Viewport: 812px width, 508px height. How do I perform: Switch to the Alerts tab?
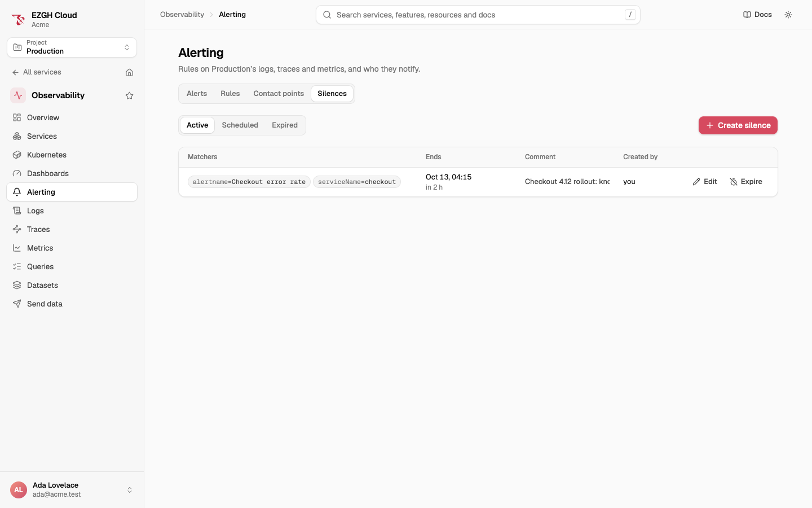(197, 94)
